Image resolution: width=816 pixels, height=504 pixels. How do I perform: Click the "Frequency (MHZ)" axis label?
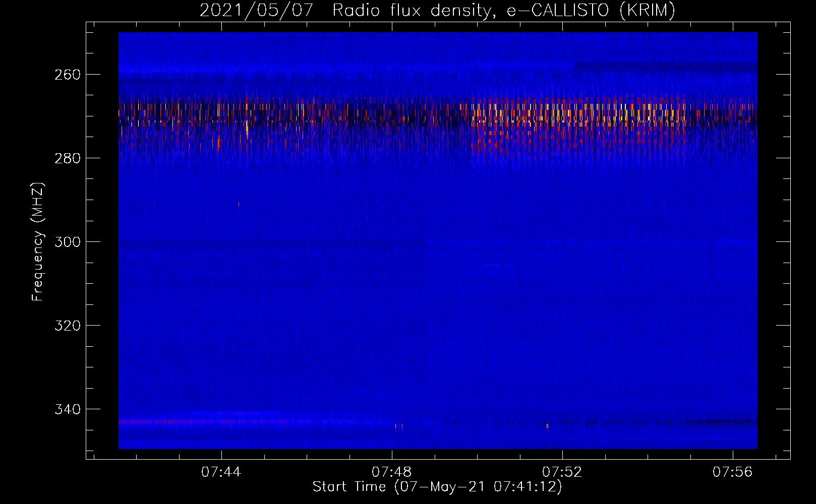pos(38,242)
